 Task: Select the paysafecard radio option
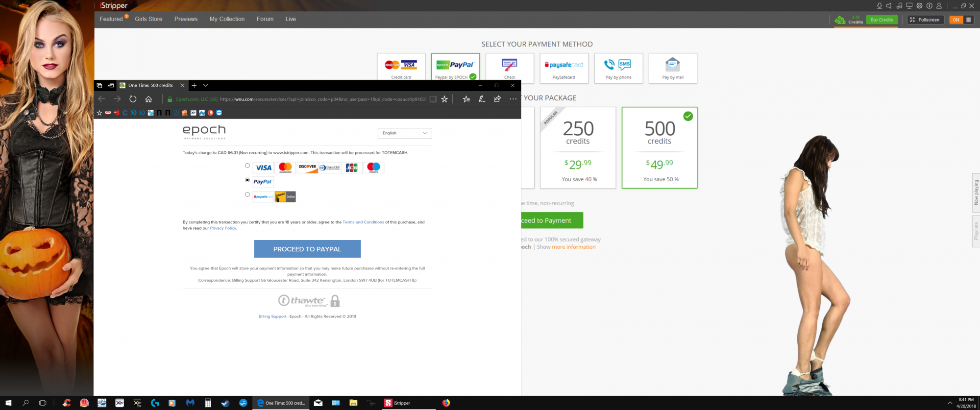click(247, 194)
